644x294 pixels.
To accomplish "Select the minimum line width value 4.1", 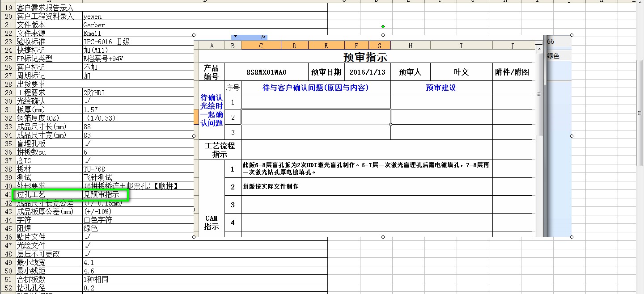I will point(205,262).
